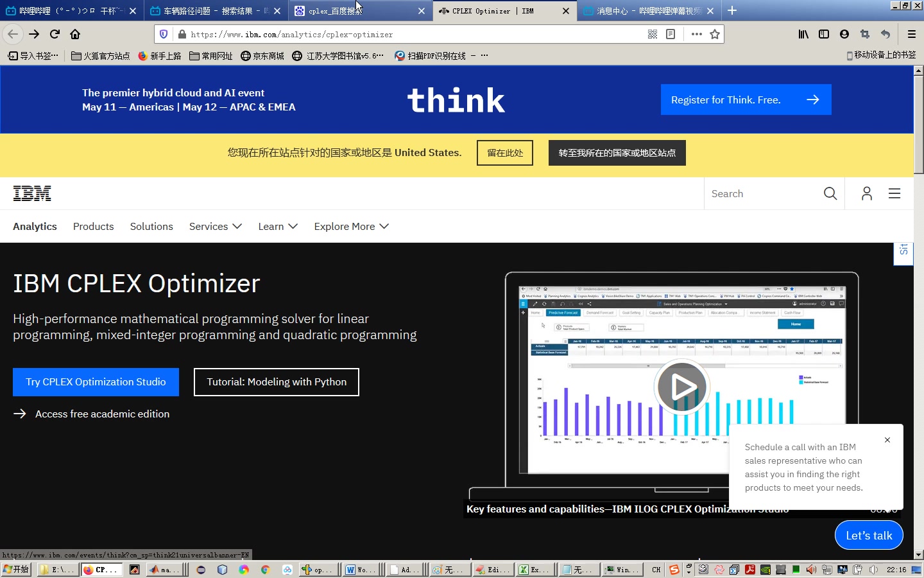Click the IBM search magnifier icon
The height and width of the screenshot is (578, 924).
(x=830, y=193)
